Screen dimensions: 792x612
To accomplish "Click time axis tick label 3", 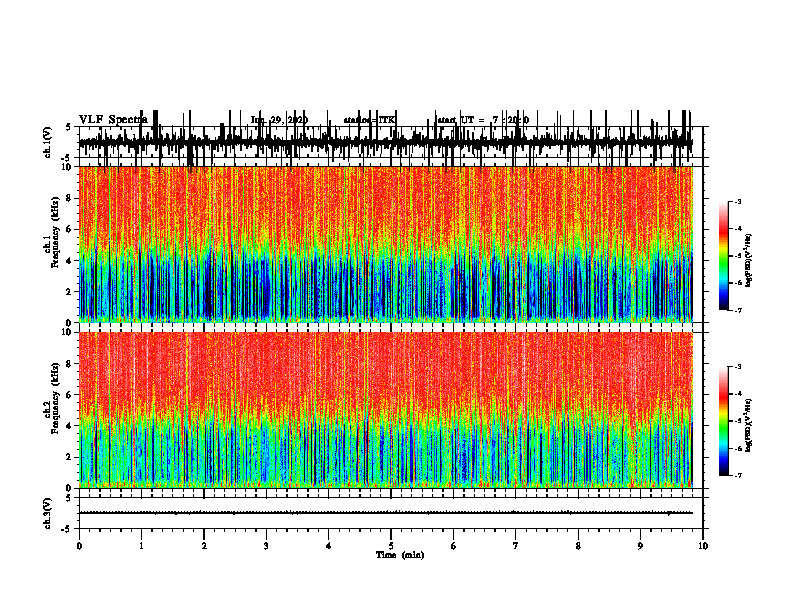I will [266, 546].
